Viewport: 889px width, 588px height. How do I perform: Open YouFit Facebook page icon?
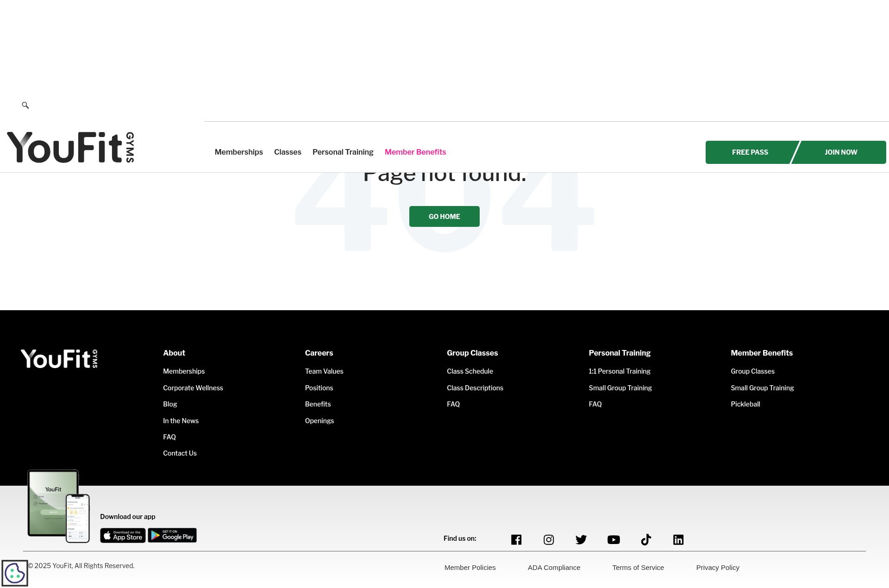[516, 540]
